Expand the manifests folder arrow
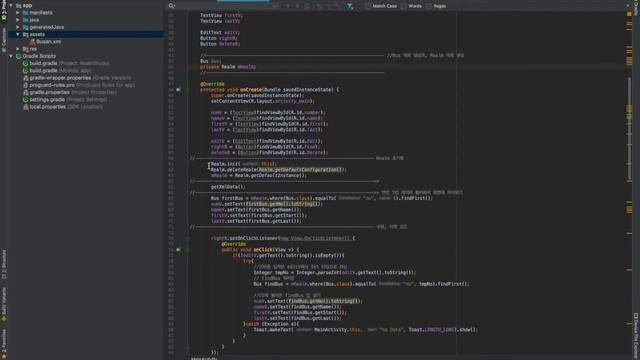This screenshot has width=640, height=360. (18, 13)
